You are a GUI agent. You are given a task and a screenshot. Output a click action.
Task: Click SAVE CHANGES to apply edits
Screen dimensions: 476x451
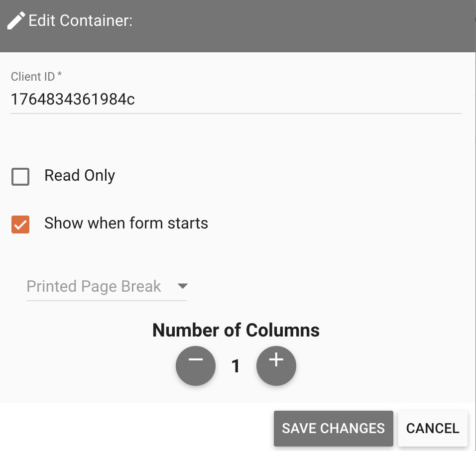pyautogui.click(x=333, y=428)
